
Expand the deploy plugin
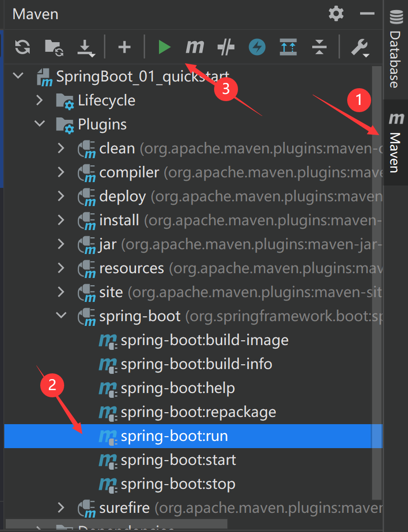61,196
